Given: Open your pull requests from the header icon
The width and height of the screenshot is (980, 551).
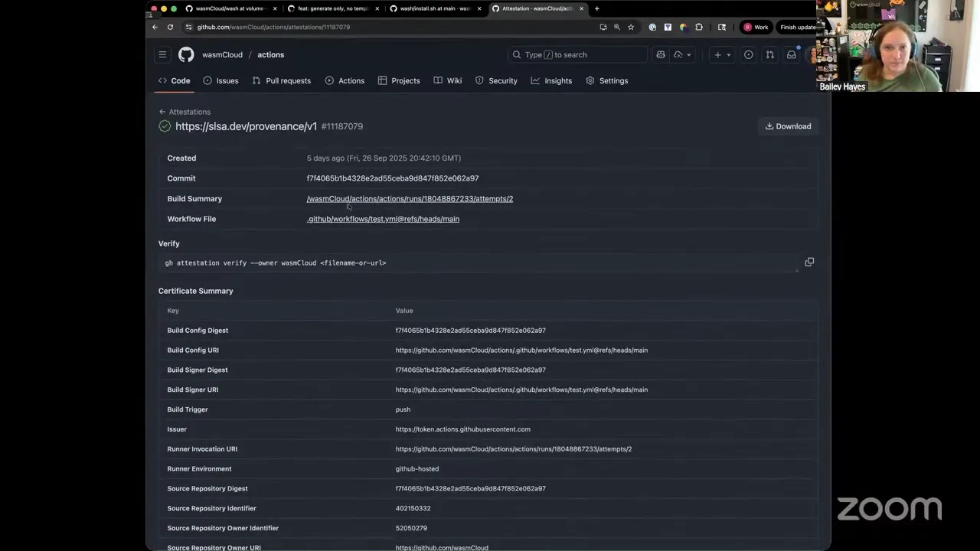Looking at the screenshot, I should click(770, 55).
